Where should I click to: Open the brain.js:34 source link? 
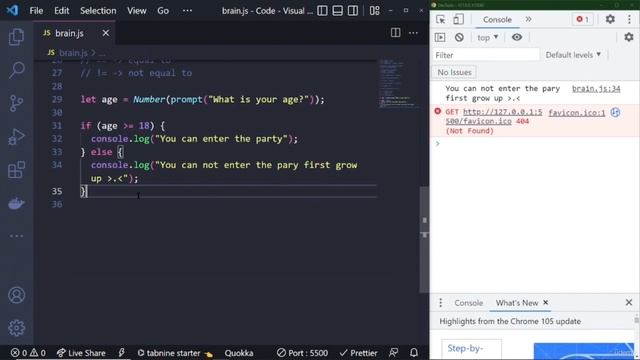(596, 89)
